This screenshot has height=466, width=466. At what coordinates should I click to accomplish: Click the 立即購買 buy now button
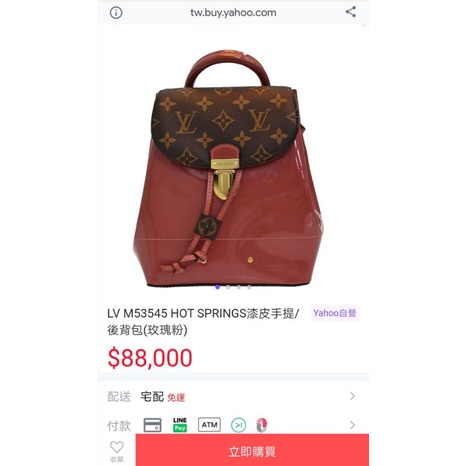252,450
